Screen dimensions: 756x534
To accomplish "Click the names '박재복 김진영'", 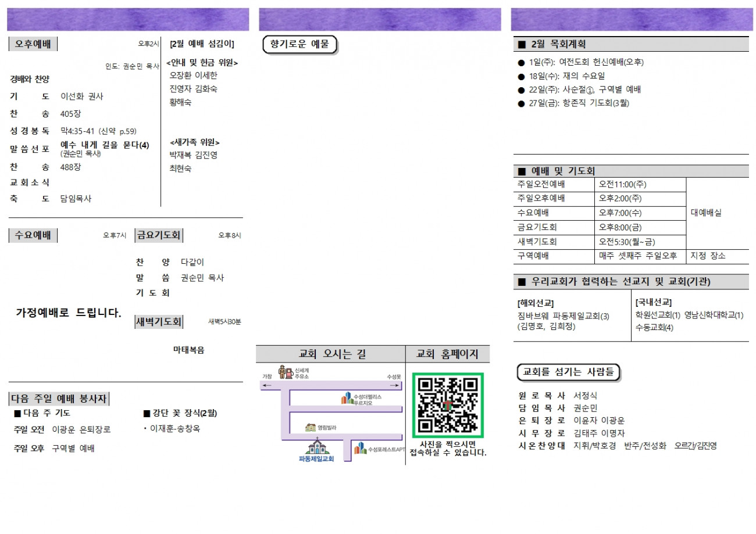I will coord(194,155).
